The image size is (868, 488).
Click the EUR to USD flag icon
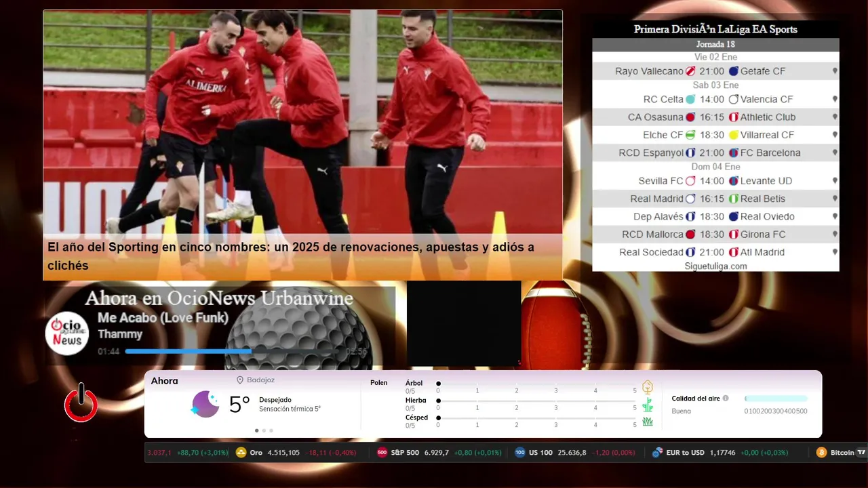pos(656,453)
